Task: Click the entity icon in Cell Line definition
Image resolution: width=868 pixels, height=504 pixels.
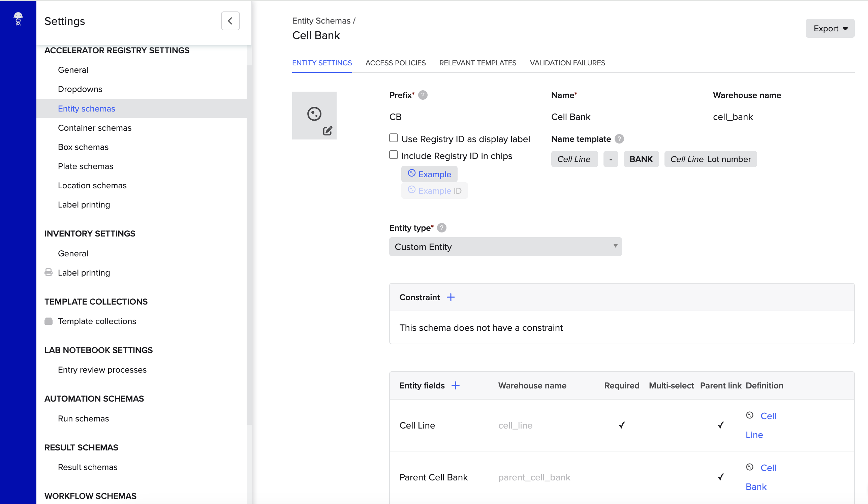Action: (749, 415)
